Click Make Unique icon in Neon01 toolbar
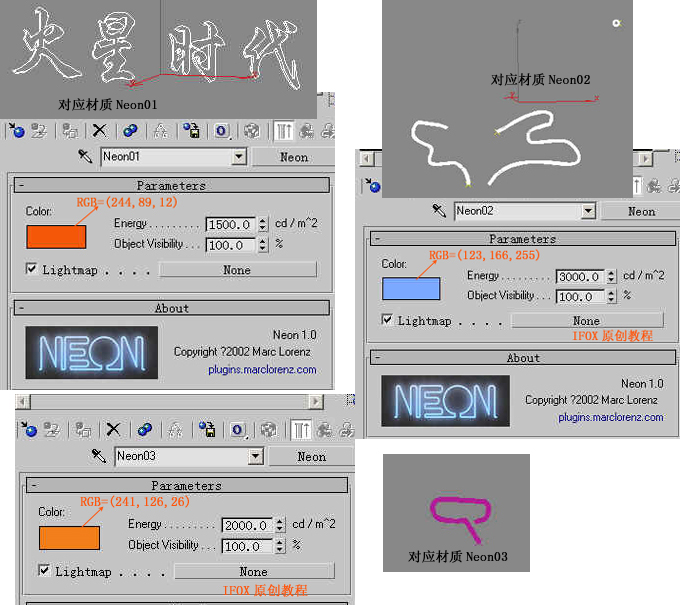The height and width of the screenshot is (605, 680). [161, 131]
